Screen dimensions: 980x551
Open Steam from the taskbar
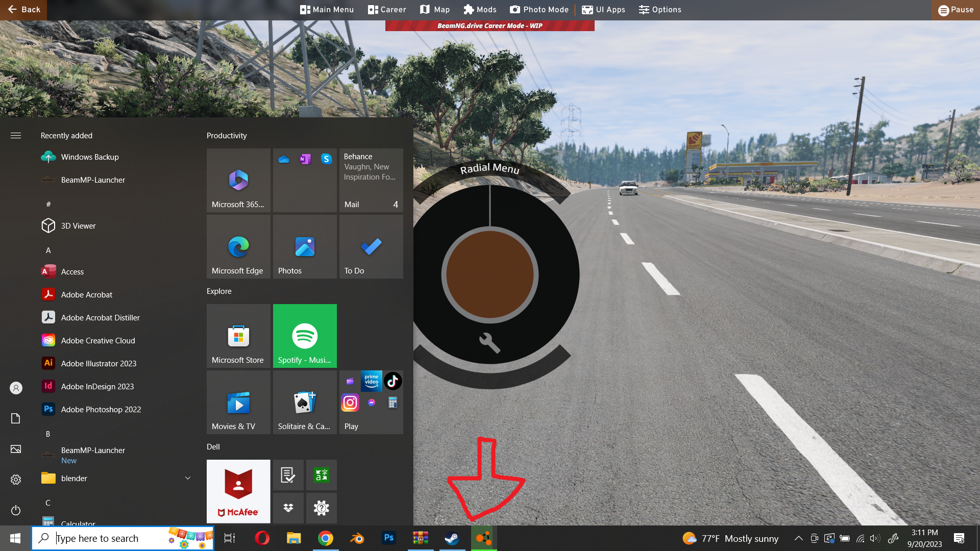(452, 538)
